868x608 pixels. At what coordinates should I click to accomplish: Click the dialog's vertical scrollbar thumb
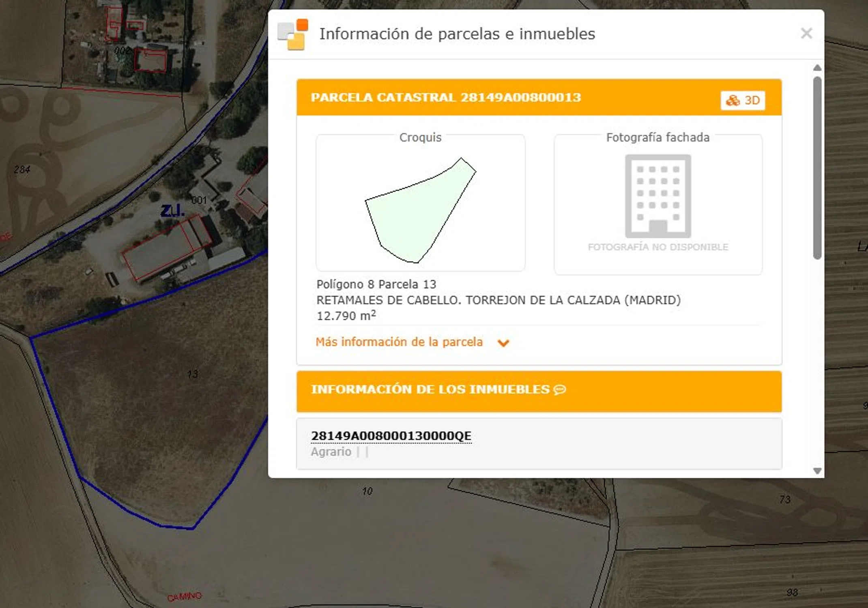coord(817,167)
